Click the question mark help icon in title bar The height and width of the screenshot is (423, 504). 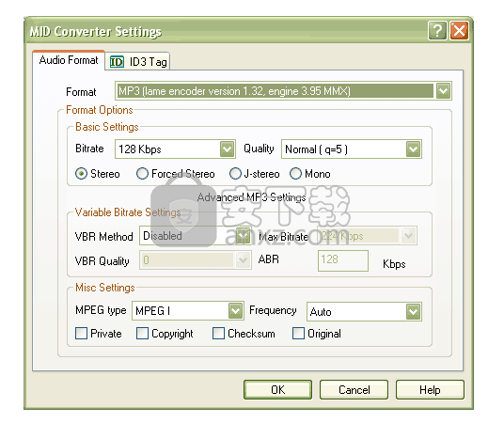point(437,31)
